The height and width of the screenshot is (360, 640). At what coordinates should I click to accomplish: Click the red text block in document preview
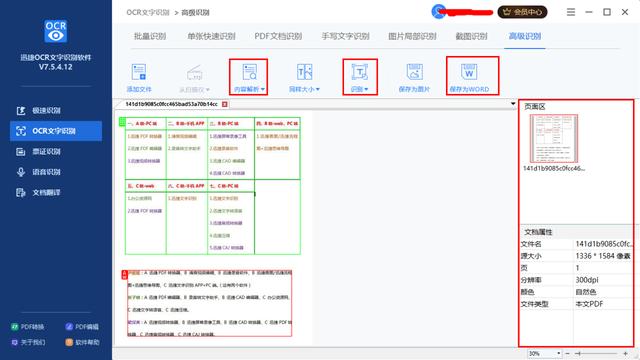[209, 303]
